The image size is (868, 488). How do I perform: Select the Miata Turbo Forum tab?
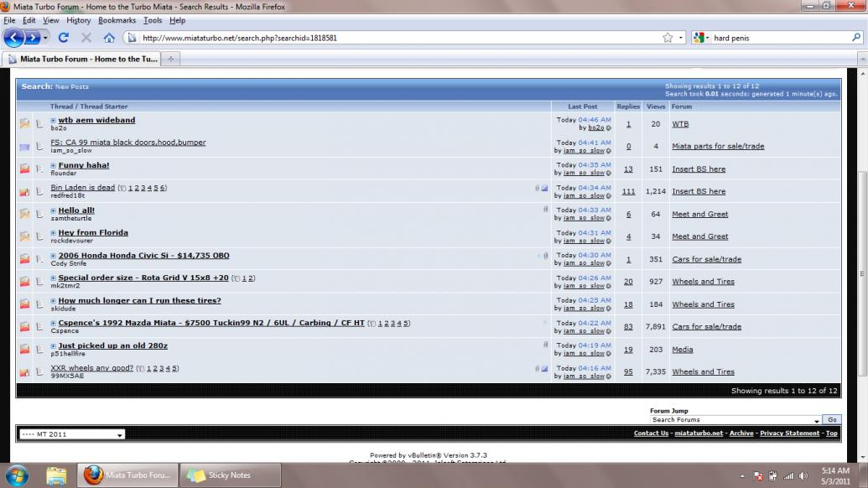(x=82, y=59)
